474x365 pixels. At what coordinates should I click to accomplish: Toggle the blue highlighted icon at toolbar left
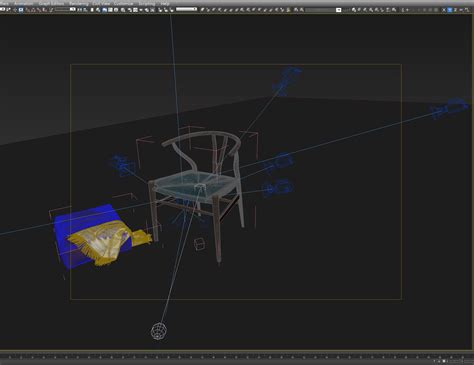pyautogui.click(x=21, y=10)
